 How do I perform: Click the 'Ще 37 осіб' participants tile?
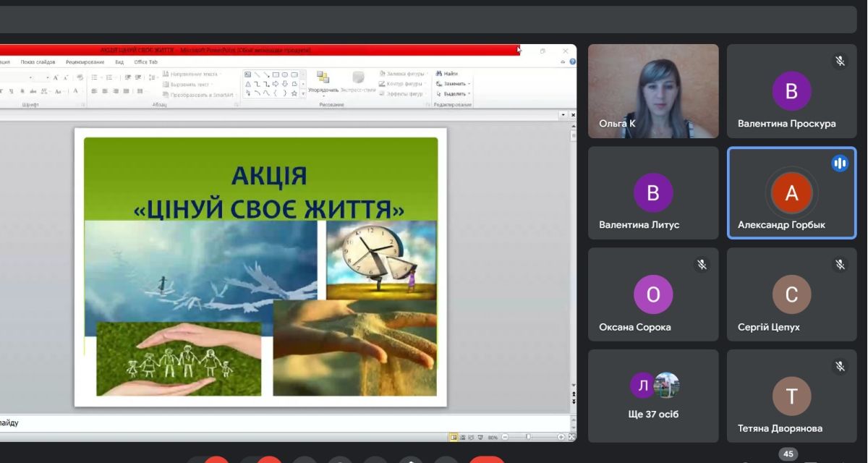pyautogui.click(x=653, y=396)
